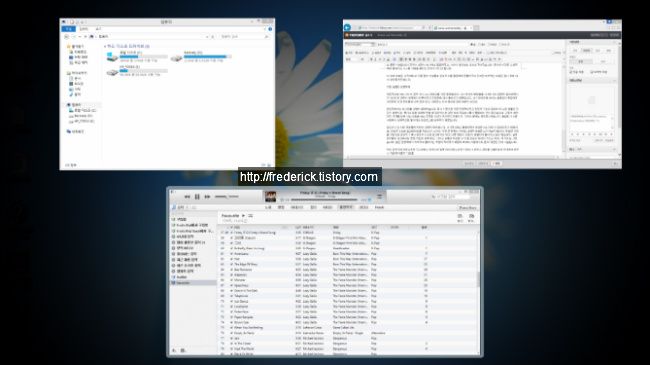This screenshot has height=365, width=650.
Task: Select the song "Bad Romance" row
Action: 347,270
